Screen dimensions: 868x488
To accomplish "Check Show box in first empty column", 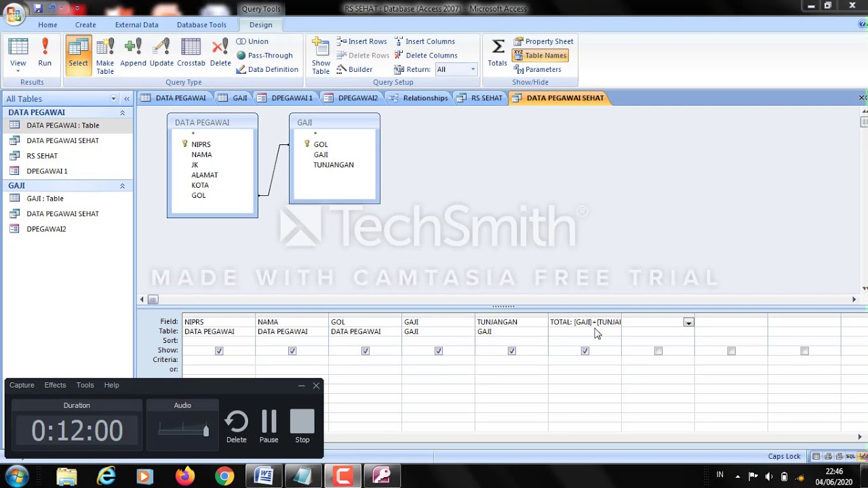I will point(658,351).
